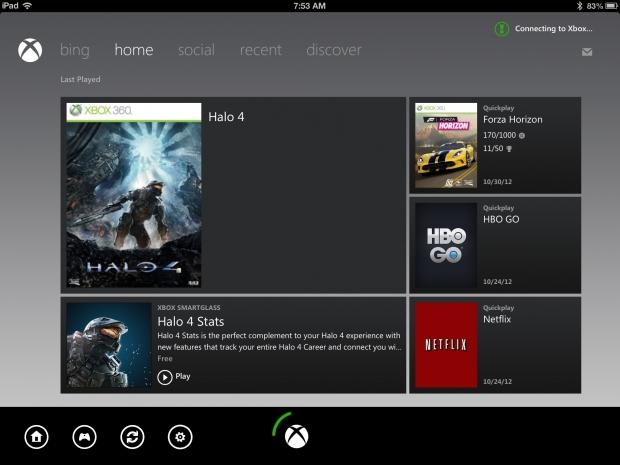Click the Halo 4 Stats description text
This screenshot has width=620, height=465.
click(279, 341)
